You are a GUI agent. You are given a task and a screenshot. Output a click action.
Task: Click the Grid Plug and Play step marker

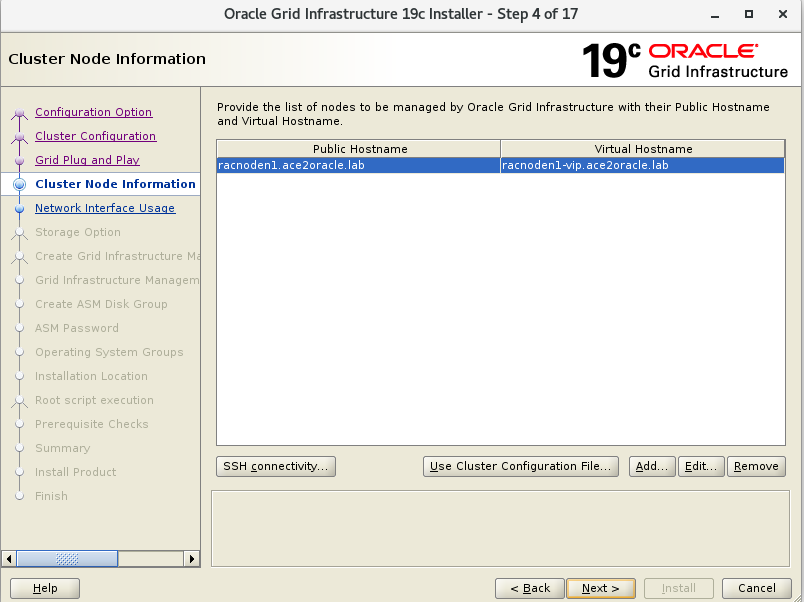pos(19,160)
